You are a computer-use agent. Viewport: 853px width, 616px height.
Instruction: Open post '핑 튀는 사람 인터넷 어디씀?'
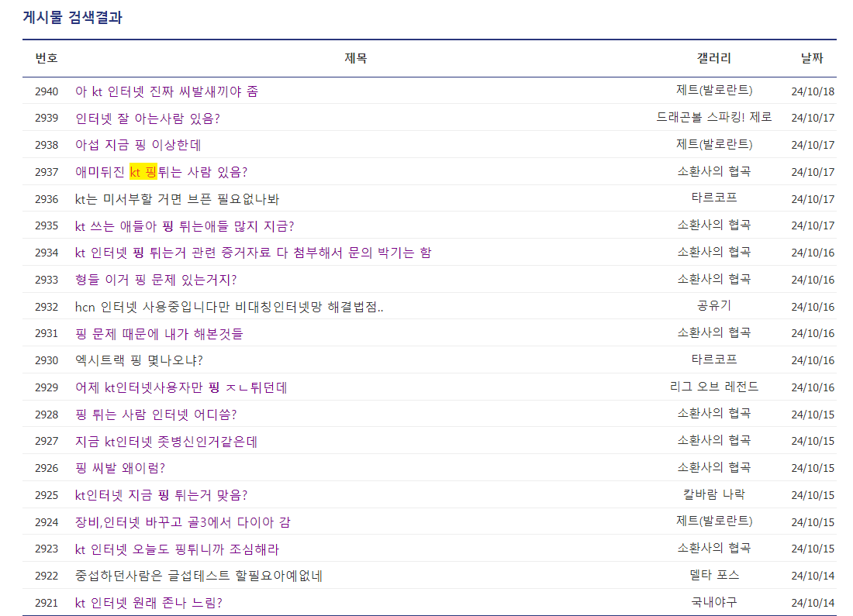point(156,415)
